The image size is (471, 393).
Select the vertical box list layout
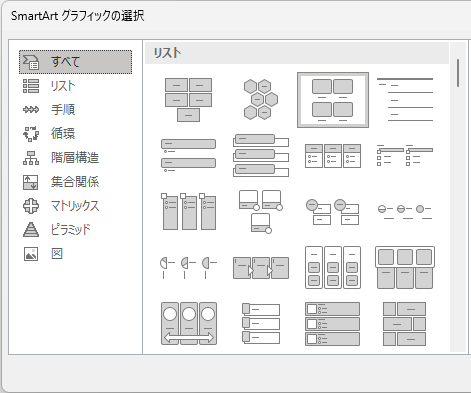[261, 155]
